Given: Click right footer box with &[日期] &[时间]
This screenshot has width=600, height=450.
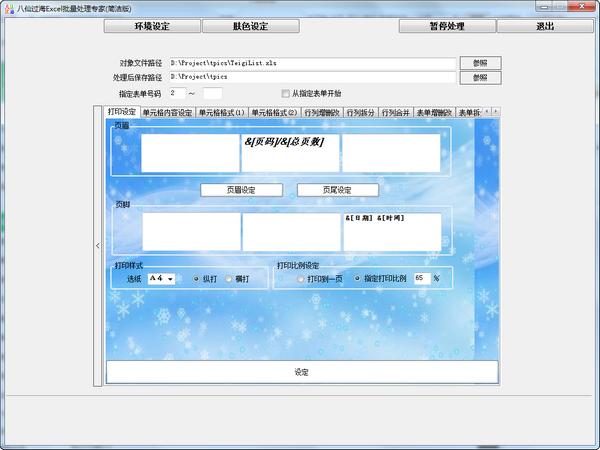Looking at the screenshot, I should (392, 232).
